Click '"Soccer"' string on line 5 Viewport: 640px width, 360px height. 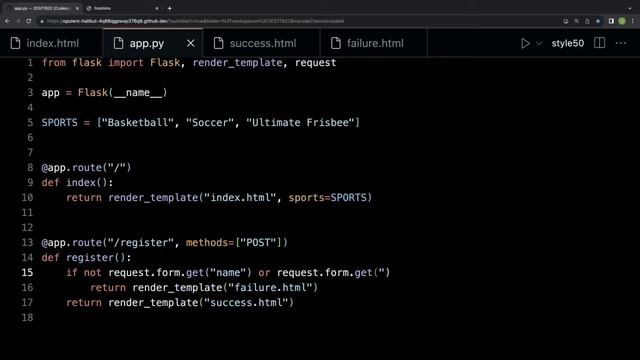tap(210, 122)
